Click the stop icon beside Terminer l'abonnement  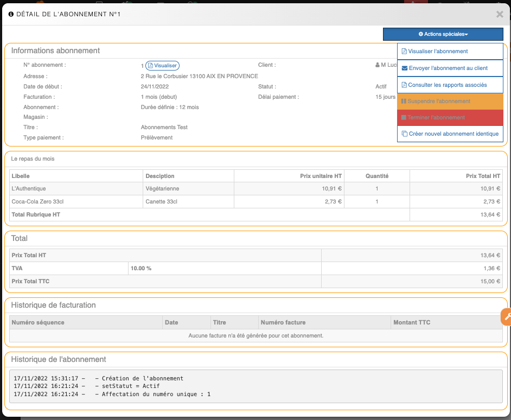[x=404, y=118]
